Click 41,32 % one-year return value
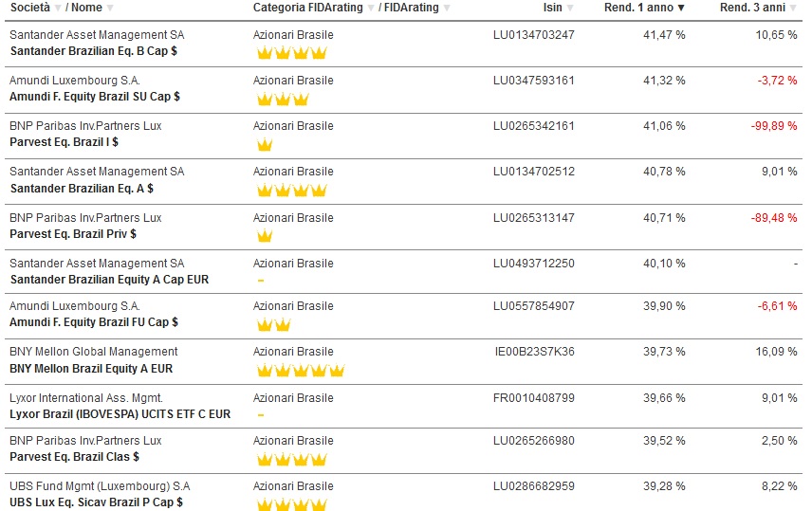812x511 pixels. (664, 81)
